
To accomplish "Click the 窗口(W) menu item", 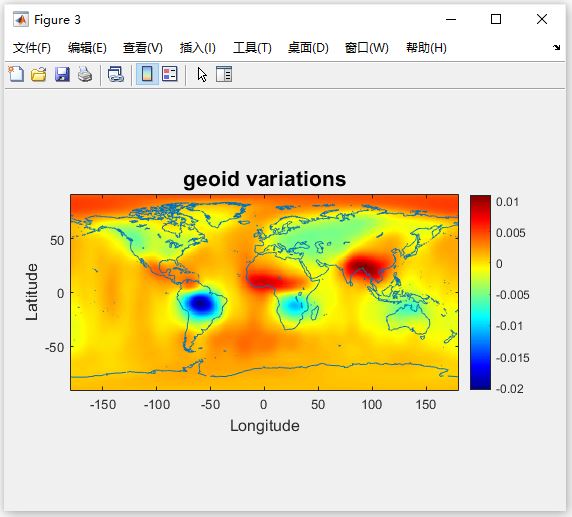I will (x=367, y=48).
